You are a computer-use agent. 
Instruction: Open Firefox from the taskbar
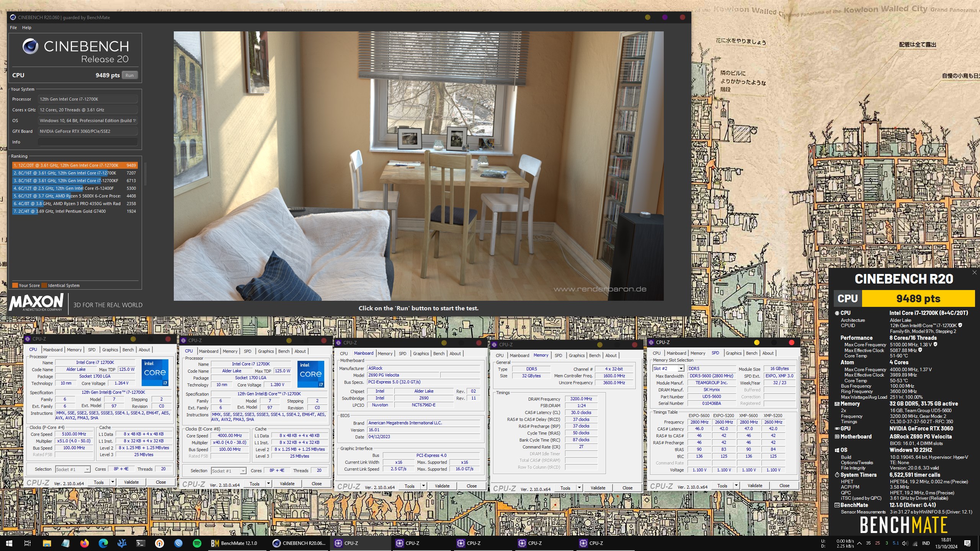click(84, 543)
